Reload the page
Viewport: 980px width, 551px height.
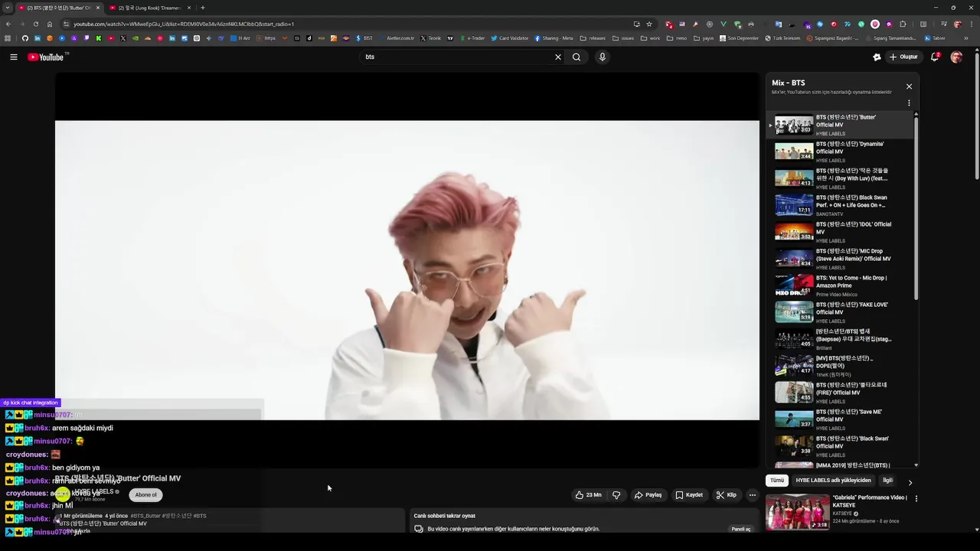pos(35,24)
